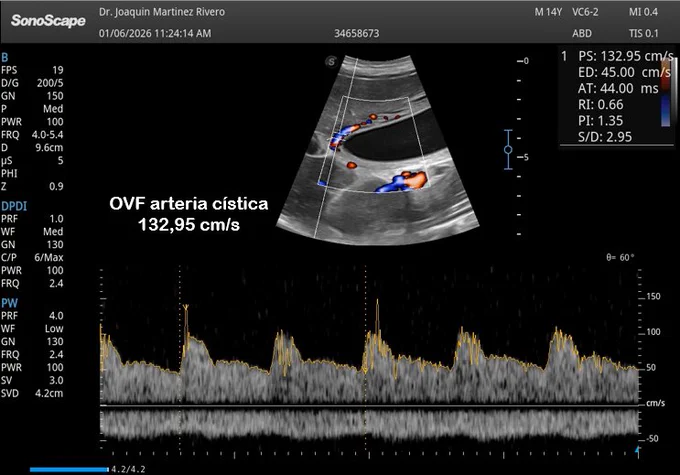Click the -5 depth scale mark
Image resolution: width=680 pixels, height=475 pixels.
(x=523, y=157)
